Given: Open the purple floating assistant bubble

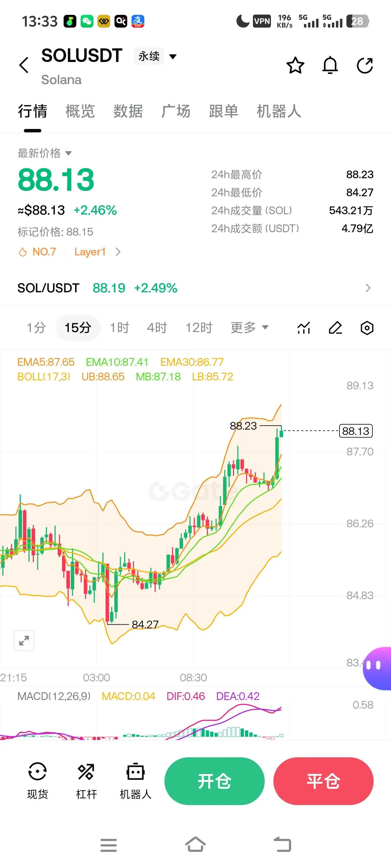Looking at the screenshot, I should click(x=377, y=668).
